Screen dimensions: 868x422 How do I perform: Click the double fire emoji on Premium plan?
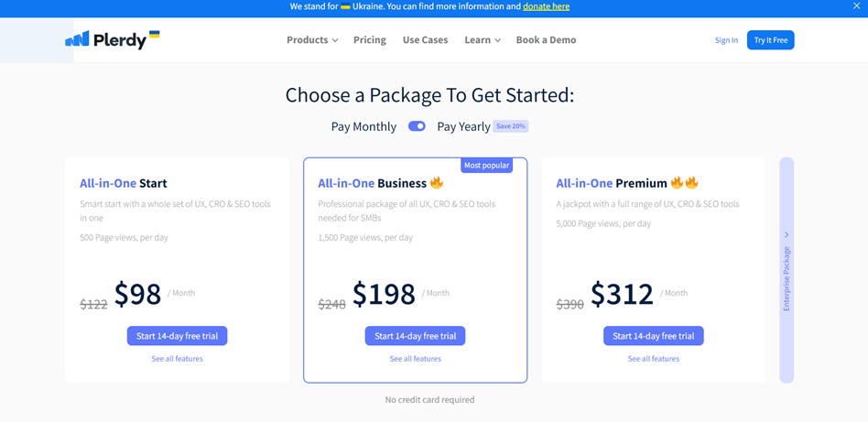click(x=684, y=183)
